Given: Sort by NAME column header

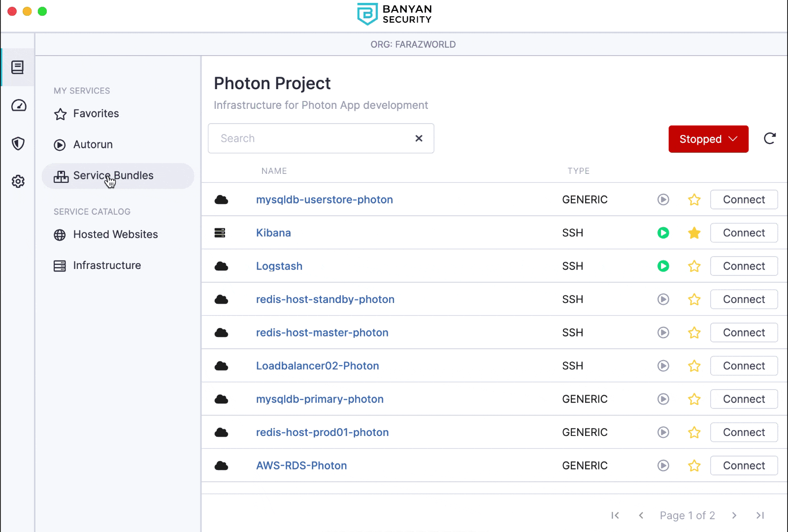Looking at the screenshot, I should [274, 171].
